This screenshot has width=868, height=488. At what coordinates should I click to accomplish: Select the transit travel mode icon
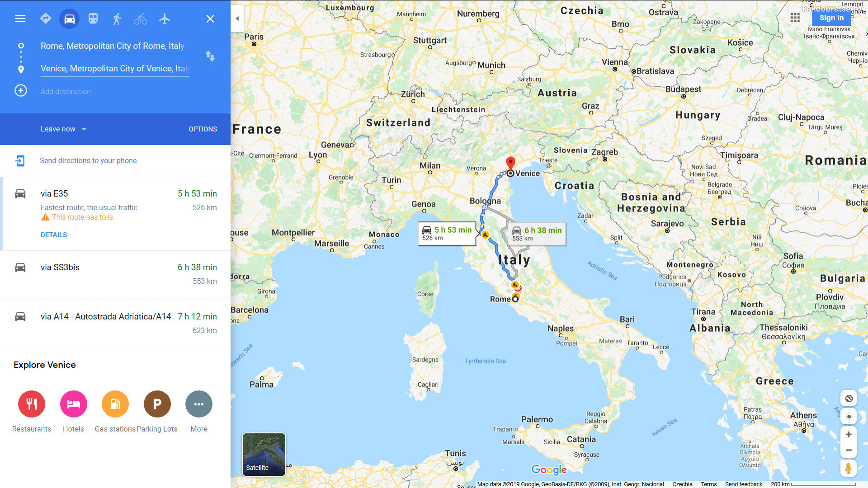(x=93, y=19)
